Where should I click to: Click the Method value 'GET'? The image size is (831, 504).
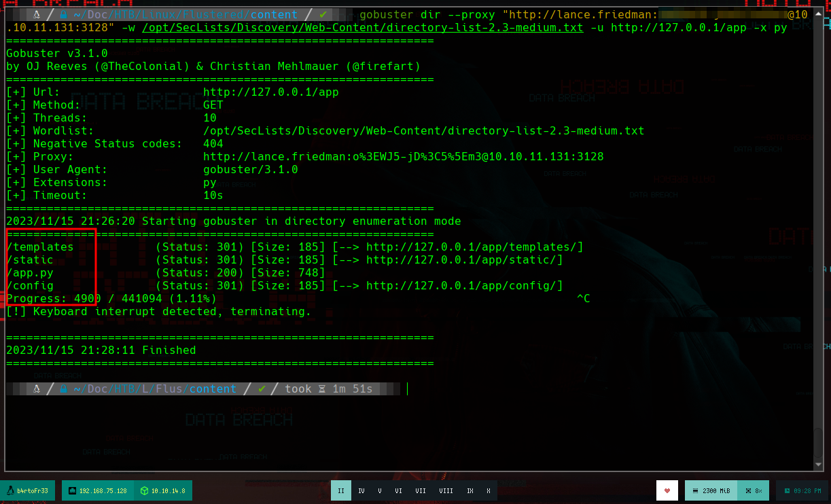[213, 105]
